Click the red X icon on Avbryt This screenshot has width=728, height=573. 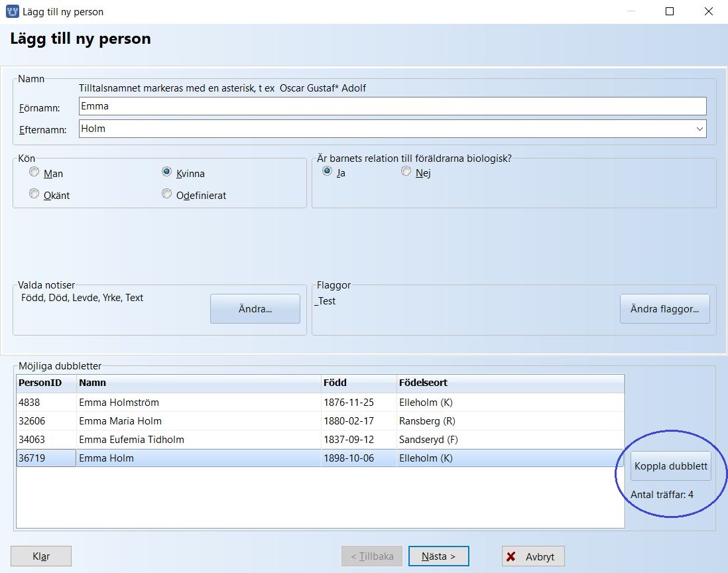coord(511,556)
